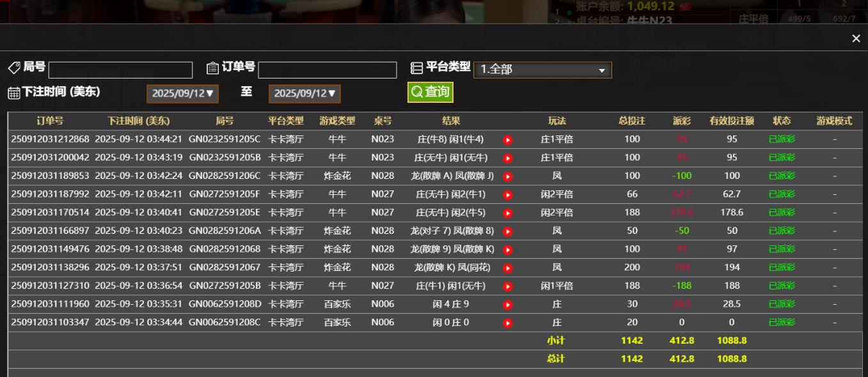Play replay for order 250912031127310
The width and height of the screenshot is (868, 377).
[x=507, y=286]
